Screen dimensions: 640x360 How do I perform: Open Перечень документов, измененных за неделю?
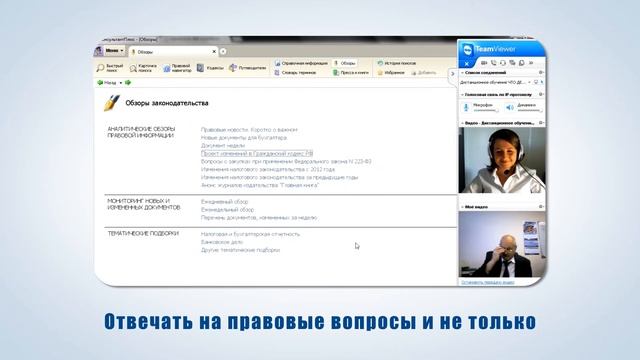tap(259, 218)
